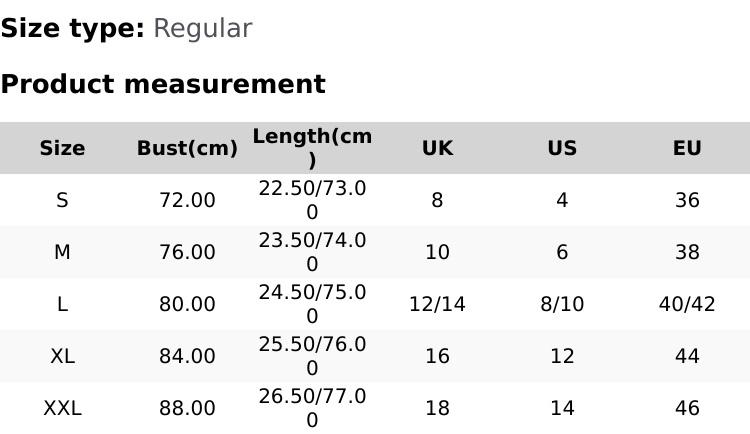Select the S size row label
Viewport: 750px width, 434px height.
(62, 200)
